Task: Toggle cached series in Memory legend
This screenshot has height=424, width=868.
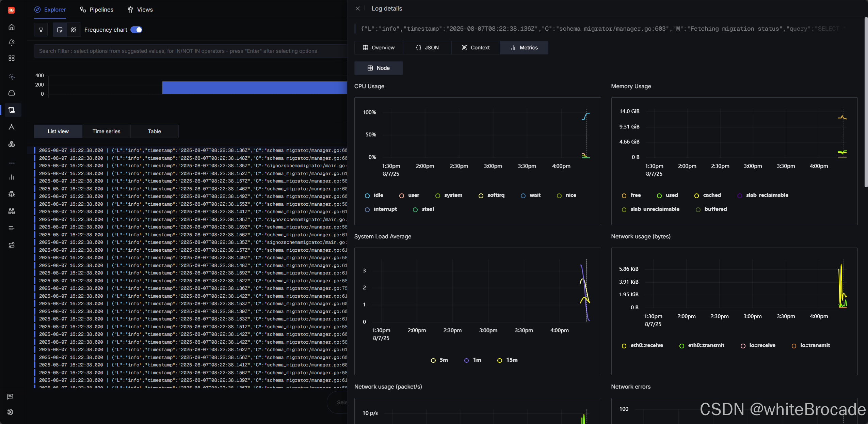Action: [x=707, y=195]
